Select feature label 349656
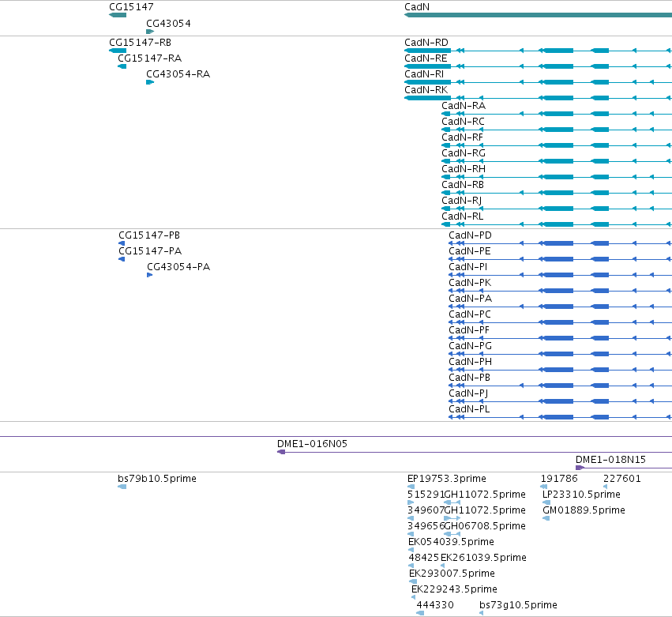This screenshot has width=672, height=617. click(426, 526)
